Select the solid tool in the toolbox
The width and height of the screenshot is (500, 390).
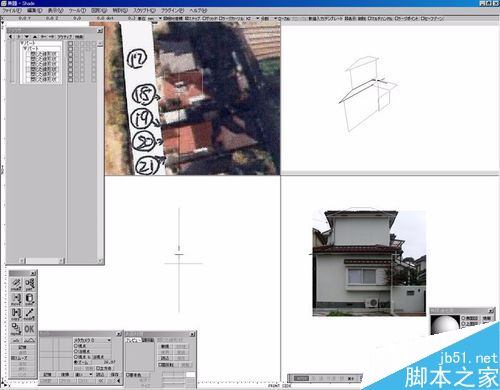pyautogui.click(x=30, y=299)
